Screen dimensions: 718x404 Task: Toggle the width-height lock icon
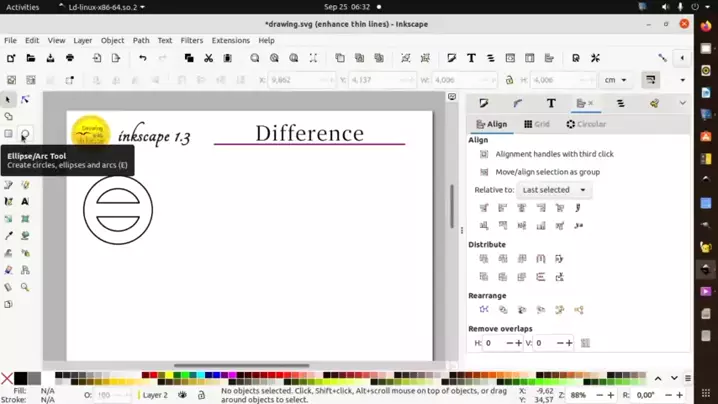[509, 80]
